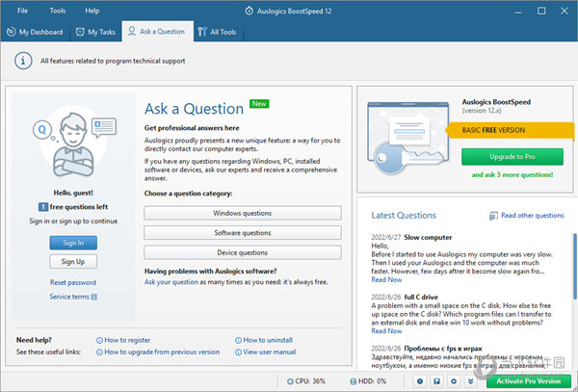Image resolution: width=578 pixels, height=392 pixels.
Task: Click the and ask 3 more questions text
Action: [x=512, y=174]
